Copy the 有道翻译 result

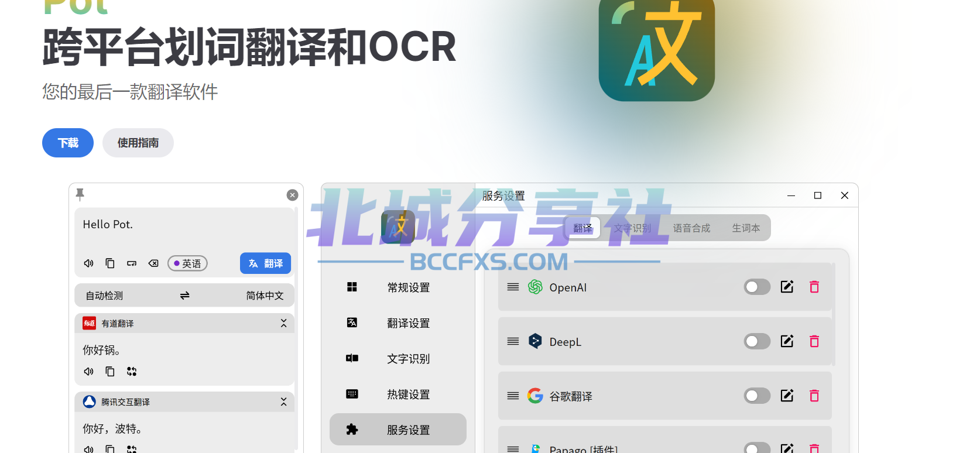(110, 372)
